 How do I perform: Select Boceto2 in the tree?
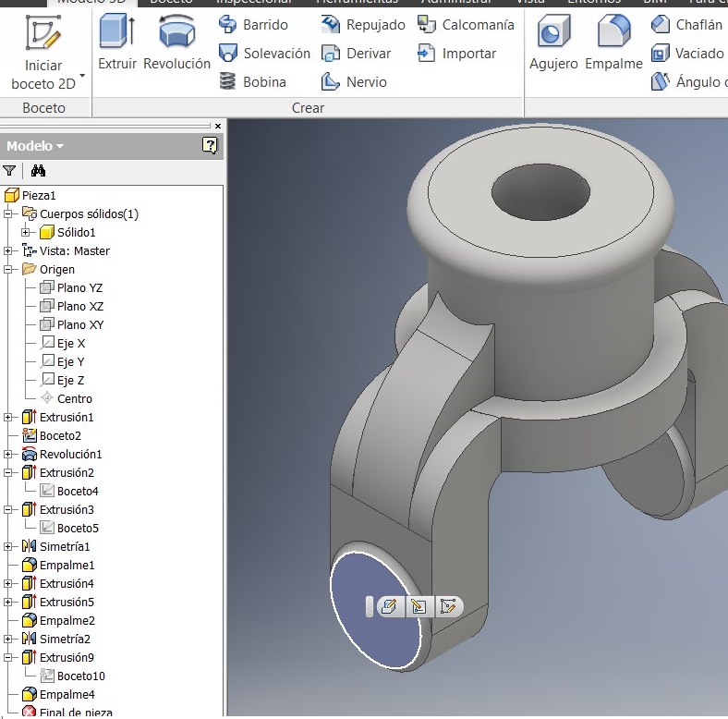[52, 435]
